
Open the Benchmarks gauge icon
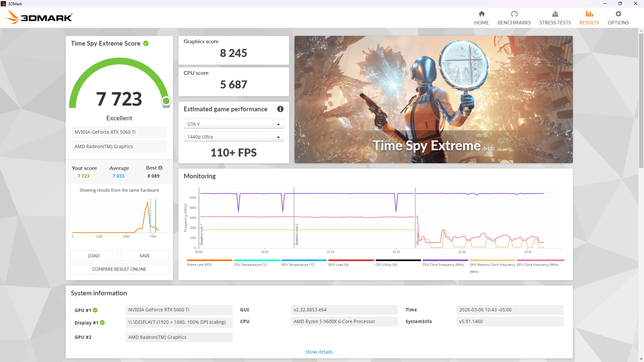click(x=514, y=14)
